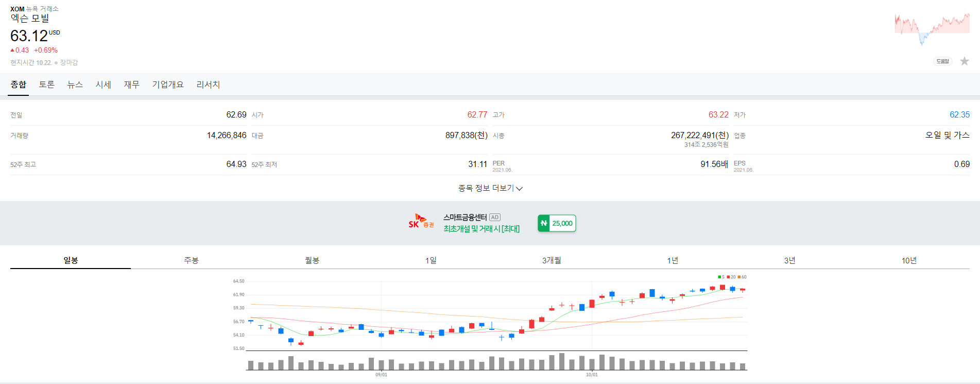Click the current price 63.12
Viewport: 980px width, 384px height.
pos(29,36)
